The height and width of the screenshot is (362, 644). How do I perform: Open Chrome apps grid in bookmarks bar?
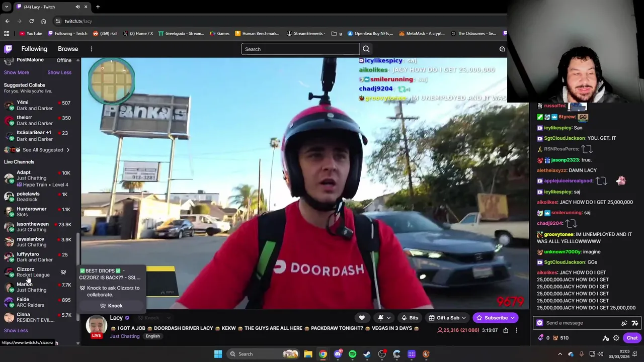click(7, 34)
